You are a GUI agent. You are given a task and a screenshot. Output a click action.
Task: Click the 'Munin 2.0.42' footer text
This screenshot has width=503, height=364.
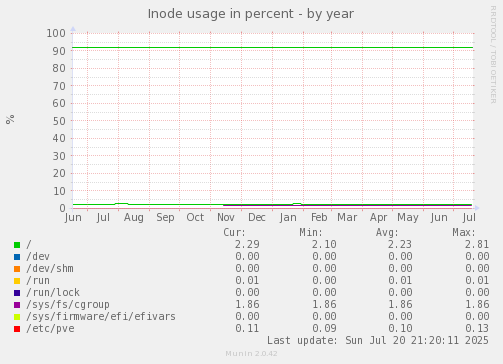pos(251,354)
